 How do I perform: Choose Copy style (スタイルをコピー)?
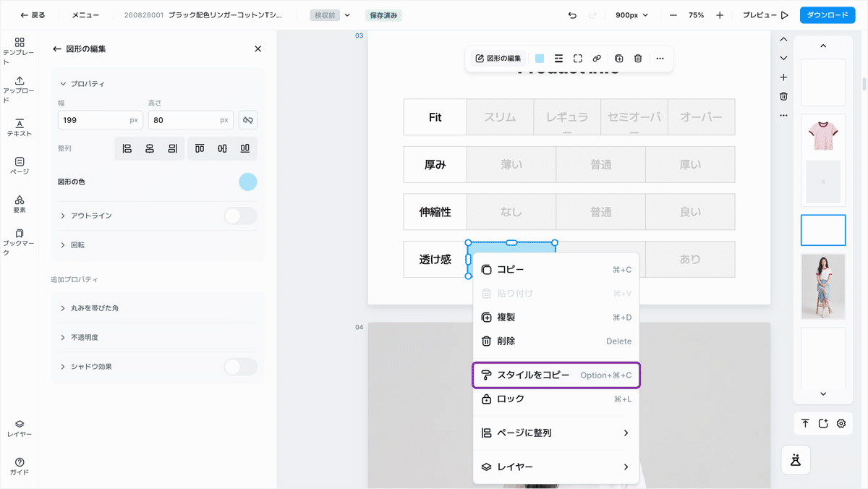(x=556, y=375)
